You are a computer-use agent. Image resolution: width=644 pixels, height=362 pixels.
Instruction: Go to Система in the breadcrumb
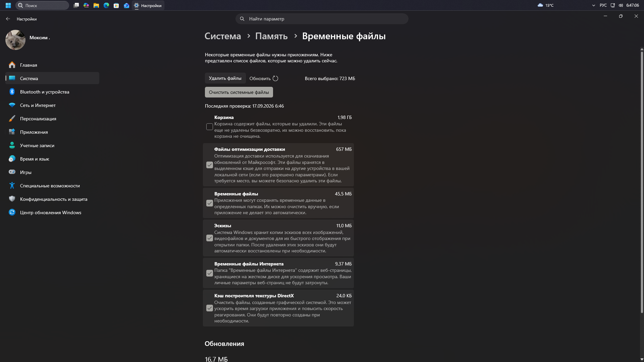(223, 36)
